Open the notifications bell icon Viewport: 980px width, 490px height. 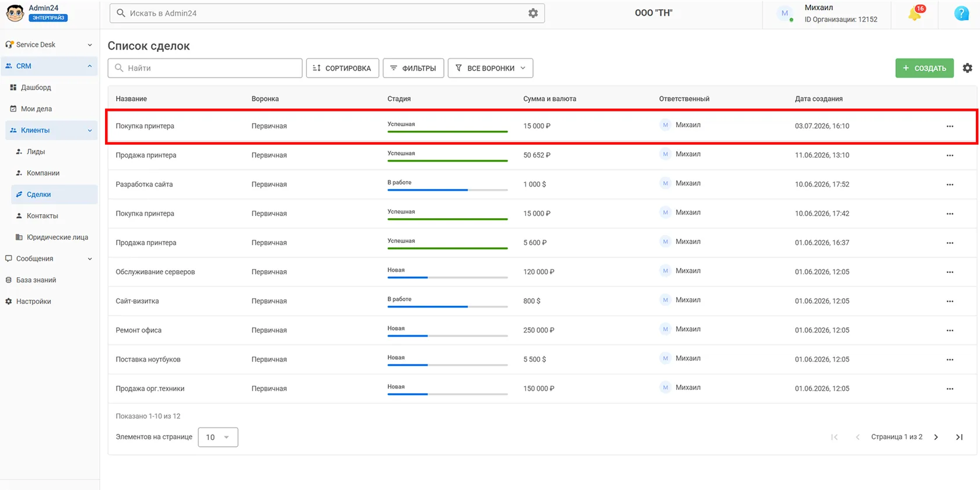click(915, 13)
